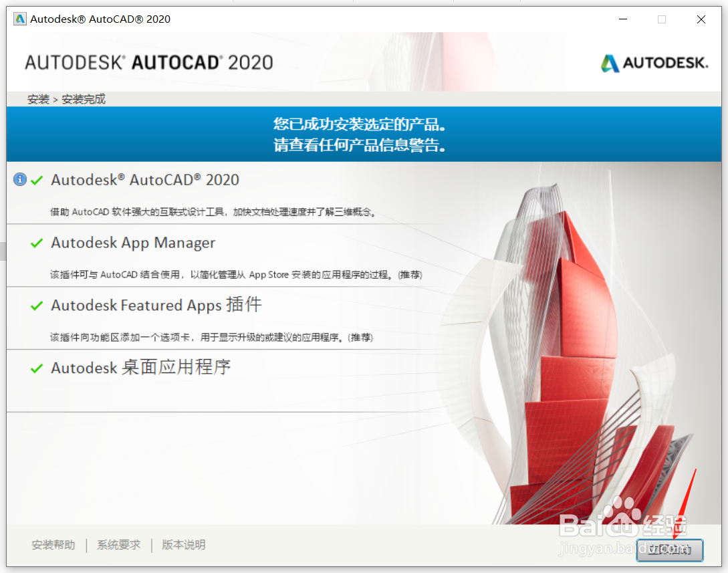Click the green checkmark beside Autodesk App Manager

(x=37, y=243)
